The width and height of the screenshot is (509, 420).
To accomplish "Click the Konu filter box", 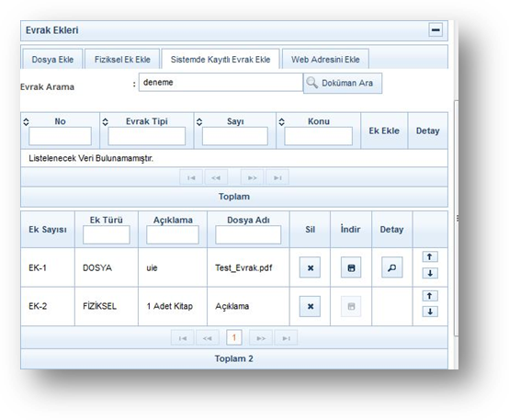I will 319,136.
